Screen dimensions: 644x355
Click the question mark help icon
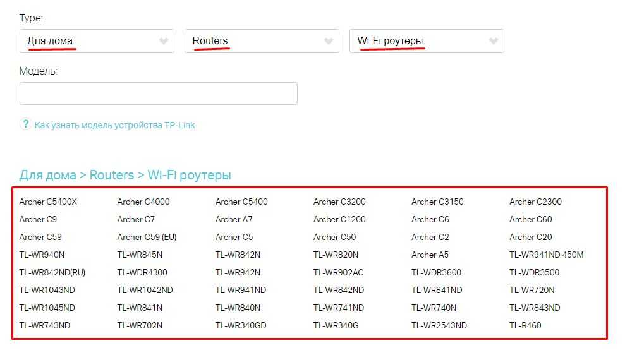[25, 124]
